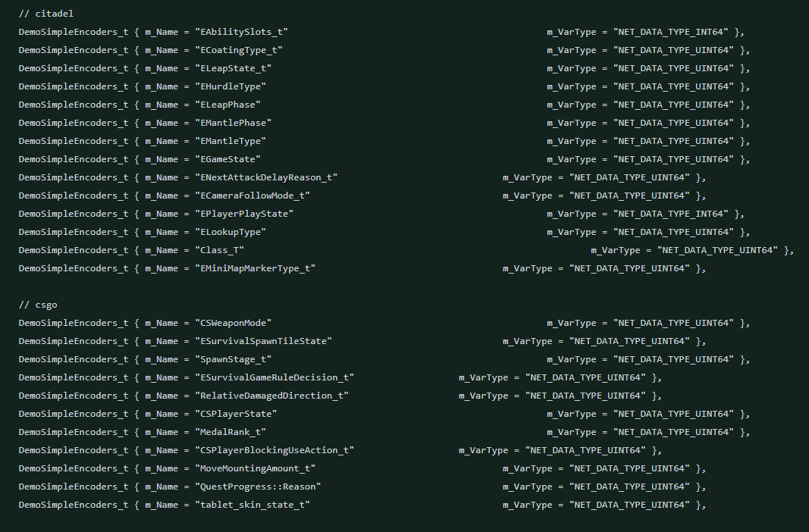Click the "tablet_skin_state_t" name string
The height and width of the screenshot is (532, 809).
[x=252, y=505]
